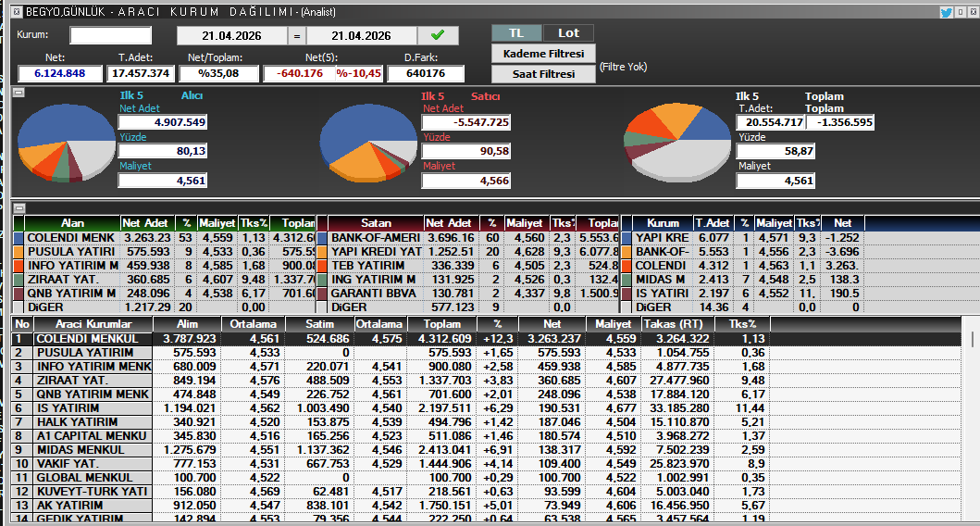Sort by the Satan column header

coord(376,222)
